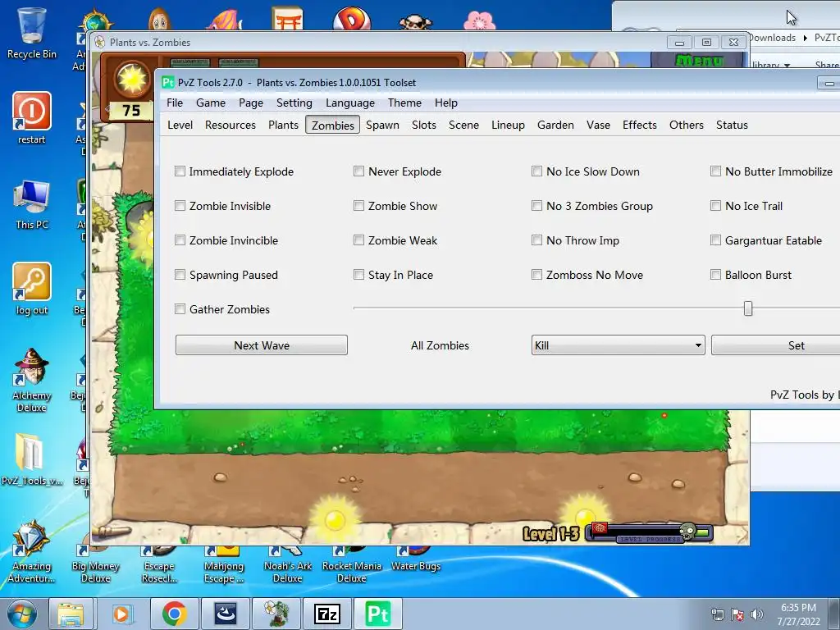
Task: Switch to the Resources tab
Action: tap(231, 125)
